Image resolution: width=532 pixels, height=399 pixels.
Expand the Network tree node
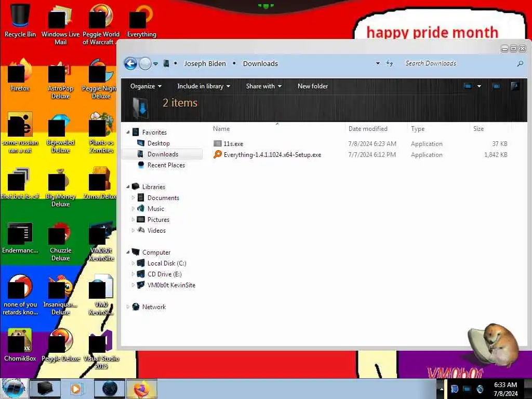click(128, 307)
